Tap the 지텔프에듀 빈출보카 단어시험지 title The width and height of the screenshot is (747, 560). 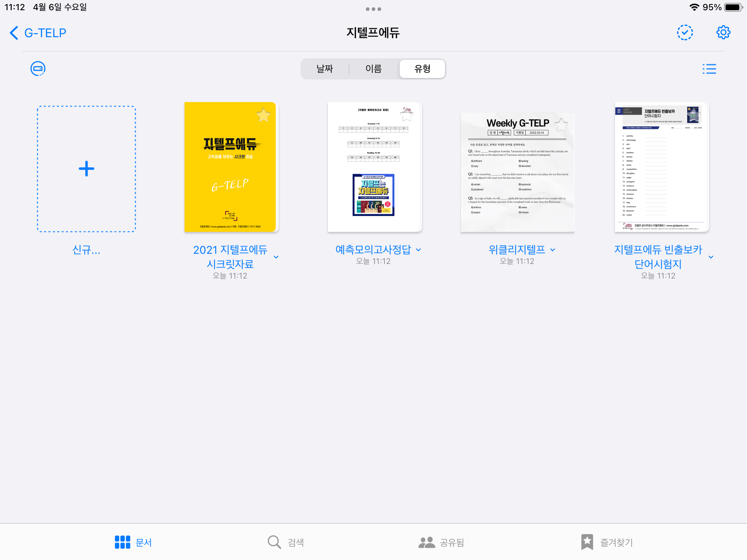(658, 257)
